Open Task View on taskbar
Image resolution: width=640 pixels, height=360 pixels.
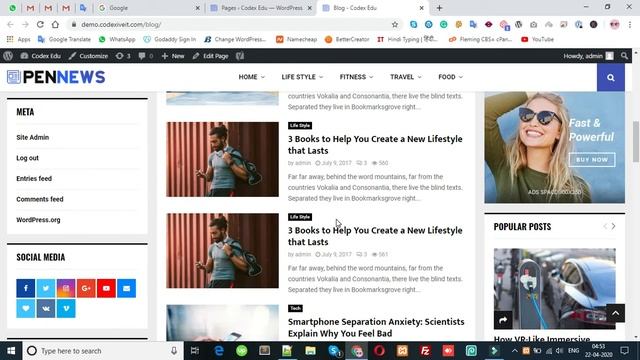click(x=195, y=351)
